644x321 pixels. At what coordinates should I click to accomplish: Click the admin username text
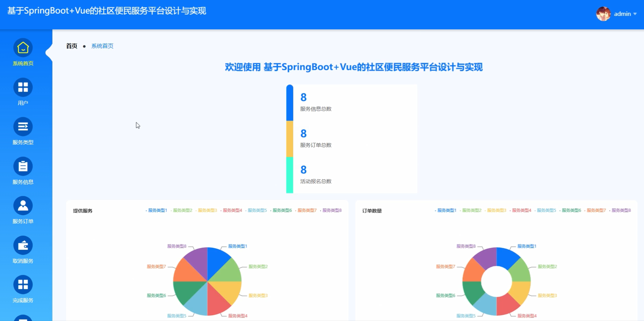623,14
